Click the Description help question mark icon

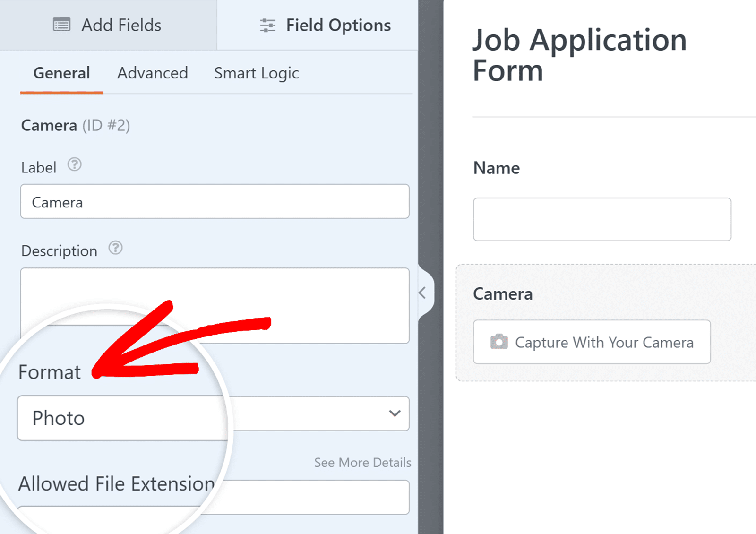tap(115, 248)
